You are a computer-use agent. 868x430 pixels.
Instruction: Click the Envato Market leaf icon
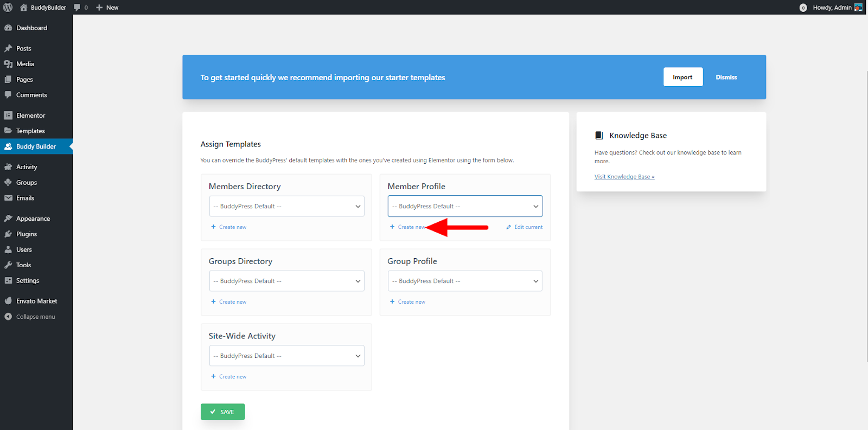(8, 301)
